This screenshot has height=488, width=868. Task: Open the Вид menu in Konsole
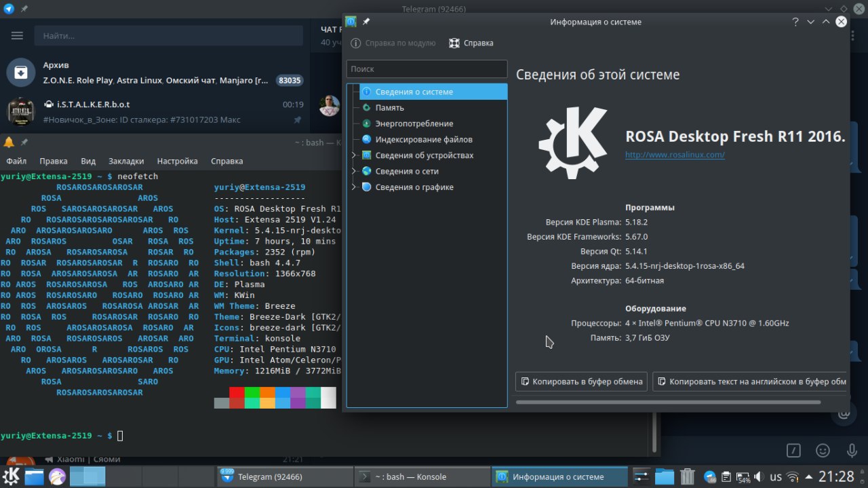tap(88, 161)
